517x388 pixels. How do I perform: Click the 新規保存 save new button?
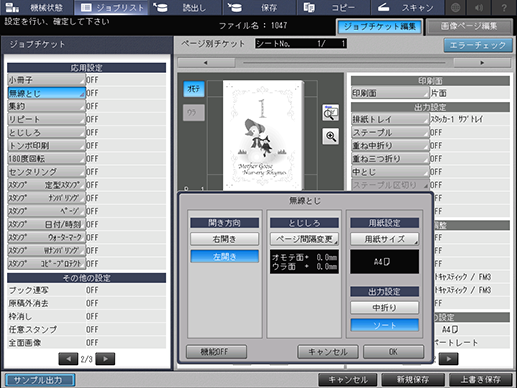tap(413, 380)
